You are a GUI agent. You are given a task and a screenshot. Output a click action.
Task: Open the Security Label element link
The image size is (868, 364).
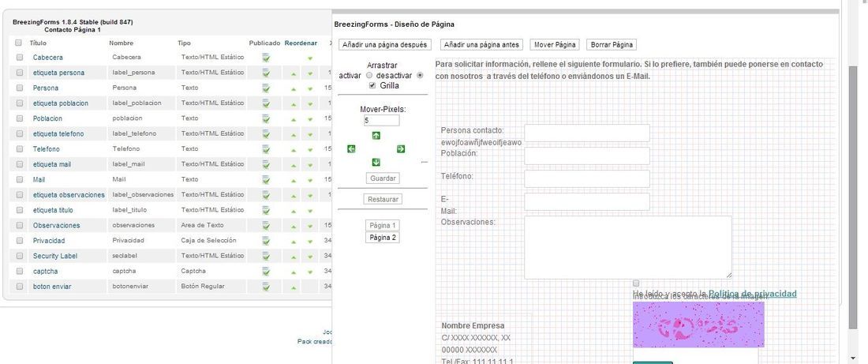(55, 256)
